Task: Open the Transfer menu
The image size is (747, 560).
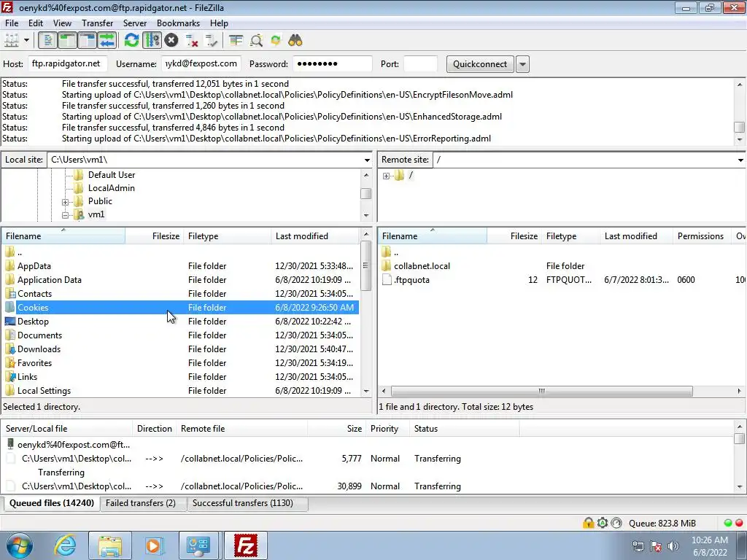Action: click(x=97, y=23)
